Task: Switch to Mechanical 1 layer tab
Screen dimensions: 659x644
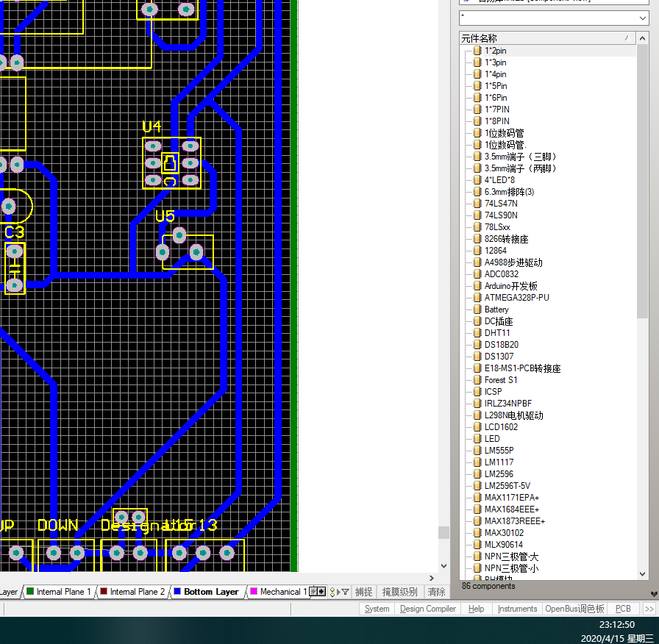Action: pyautogui.click(x=278, y=592)
